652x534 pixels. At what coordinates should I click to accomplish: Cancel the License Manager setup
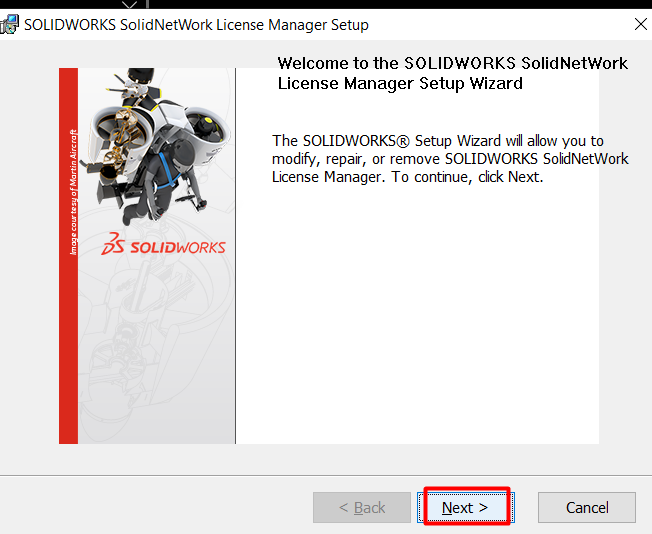(586, 507)
